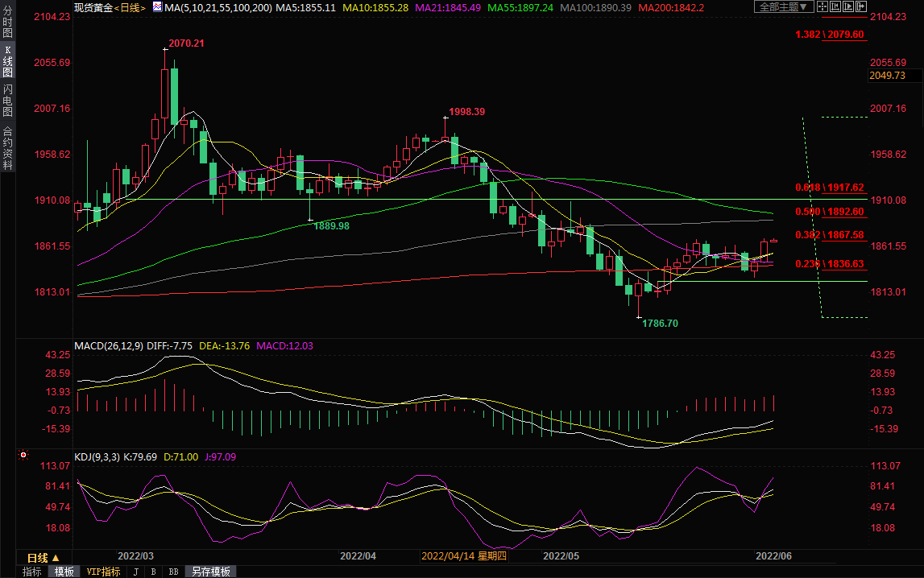Open the <日线> period dropdown in title
924x578 pixels.
coord(131,7)
